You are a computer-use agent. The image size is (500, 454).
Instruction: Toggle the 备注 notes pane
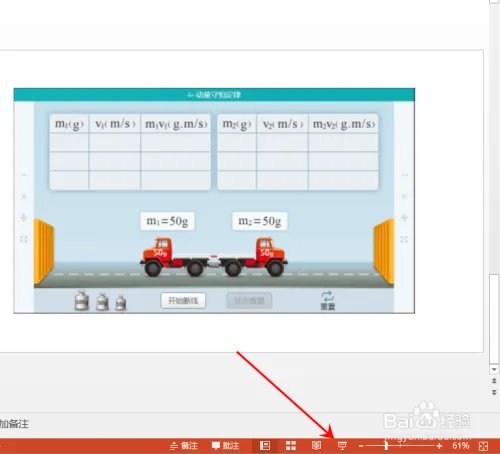coord(184,446)
